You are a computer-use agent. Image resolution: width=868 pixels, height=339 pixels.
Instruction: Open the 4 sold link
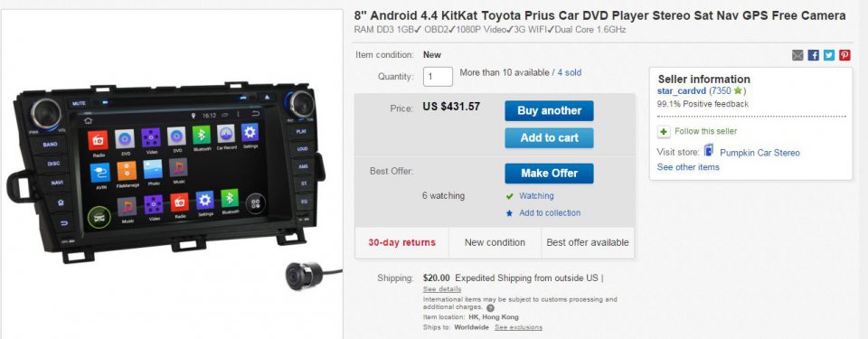click(x=570, y=72)
